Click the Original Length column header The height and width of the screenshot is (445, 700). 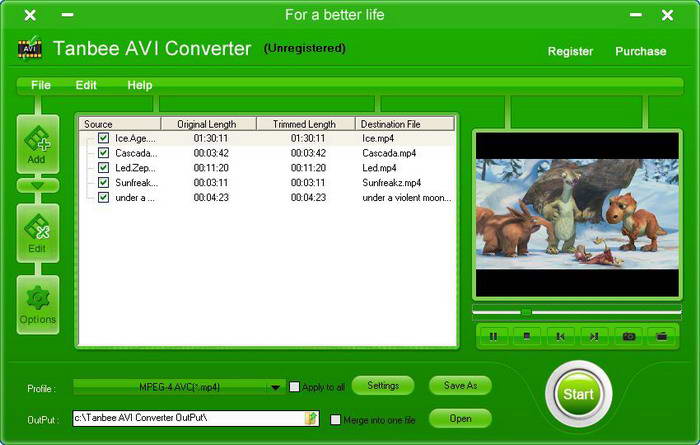[x=208, y=124]
